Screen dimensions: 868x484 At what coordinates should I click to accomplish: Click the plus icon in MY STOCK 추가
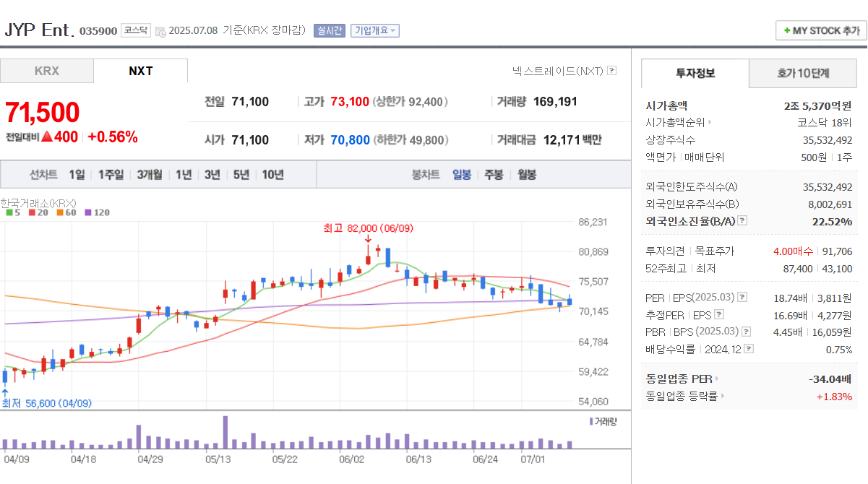pos(787,31)
